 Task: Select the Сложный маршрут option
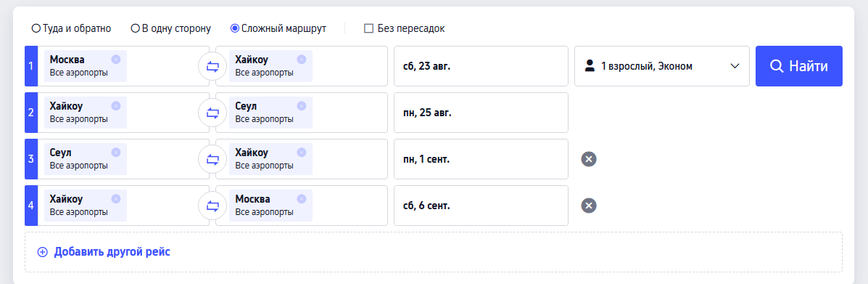[278, 28]
